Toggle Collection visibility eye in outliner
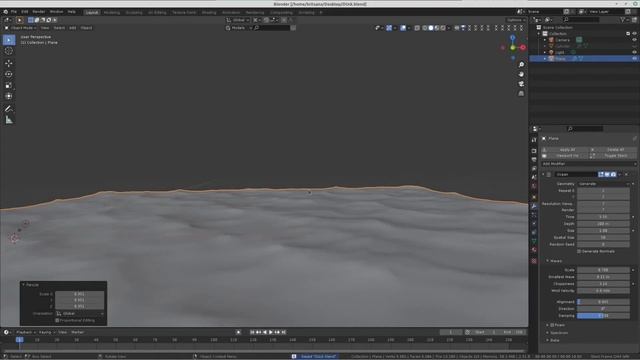Image resolution: width=640 pixels, height=360 pixels. click(634, 34)
